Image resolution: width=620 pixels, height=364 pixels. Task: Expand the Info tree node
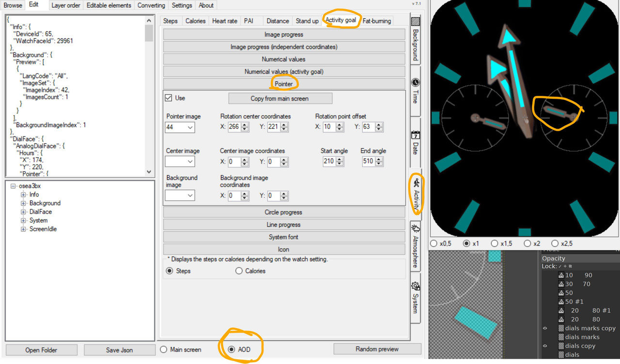point(23,195)
